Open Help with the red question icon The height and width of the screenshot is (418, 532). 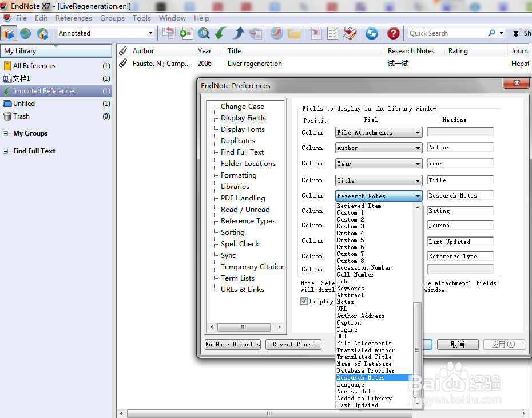pos(393,33)
